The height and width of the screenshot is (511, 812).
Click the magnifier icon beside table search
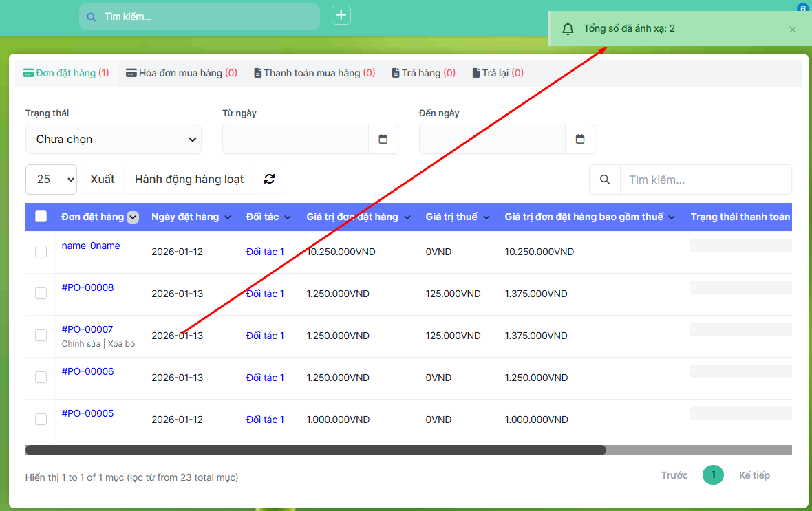605,180
